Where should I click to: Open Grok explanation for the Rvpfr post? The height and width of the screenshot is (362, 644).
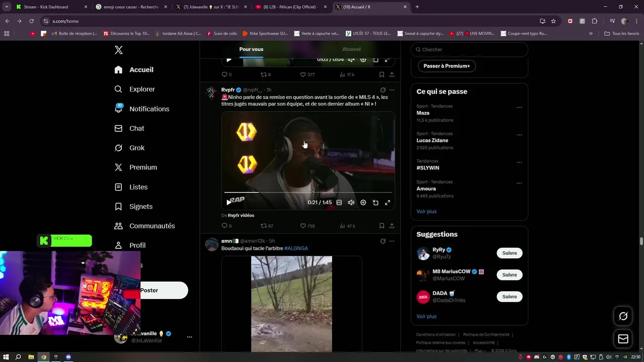pos(383,90)
